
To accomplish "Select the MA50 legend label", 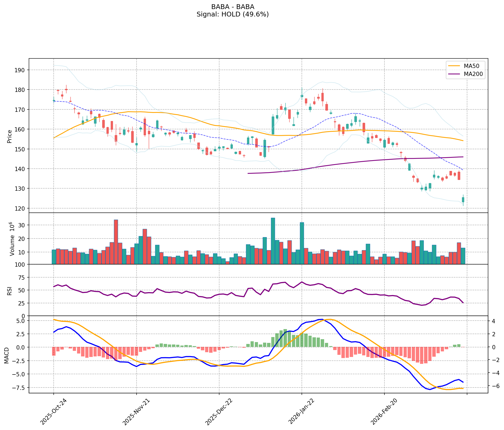I will (x=471, y=66).
